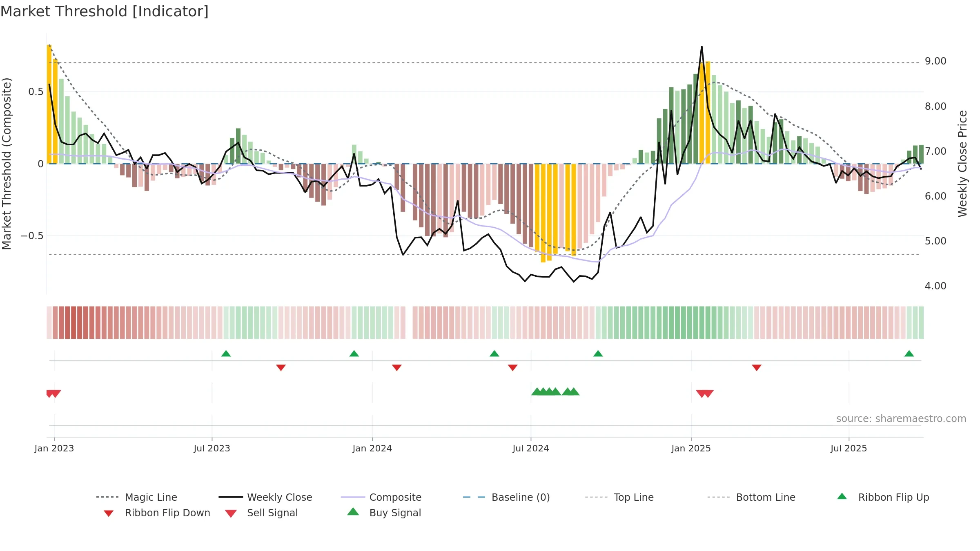This screenshot has height=551, width=980.
Task: Click the Jan 2025 x-axis label
Action: point(691,449)
